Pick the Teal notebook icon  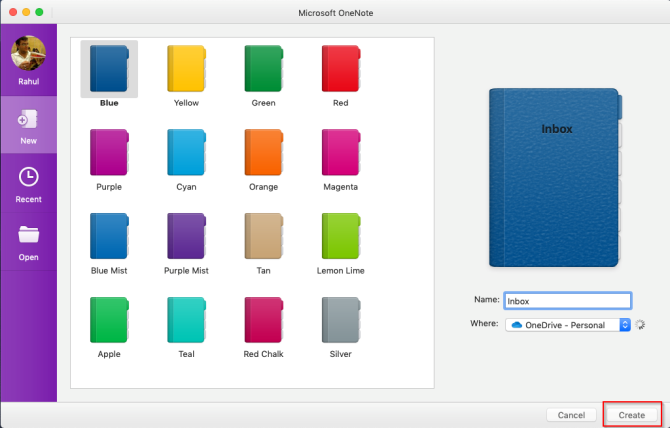185,320
